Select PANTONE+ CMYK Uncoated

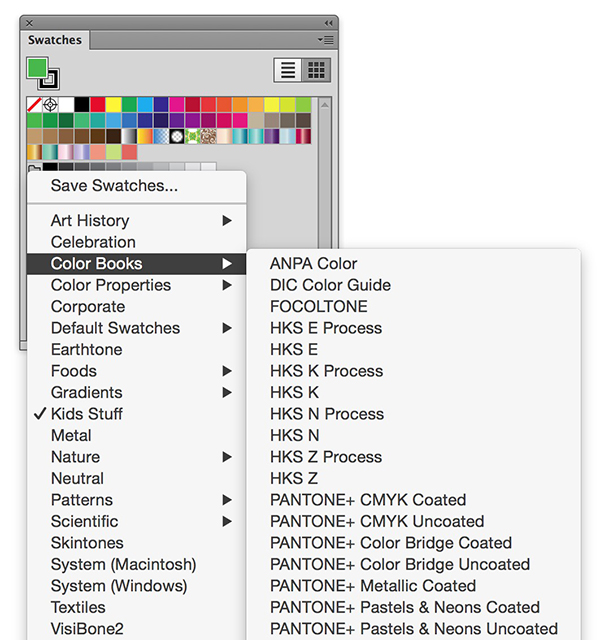(x=413, y=522)
